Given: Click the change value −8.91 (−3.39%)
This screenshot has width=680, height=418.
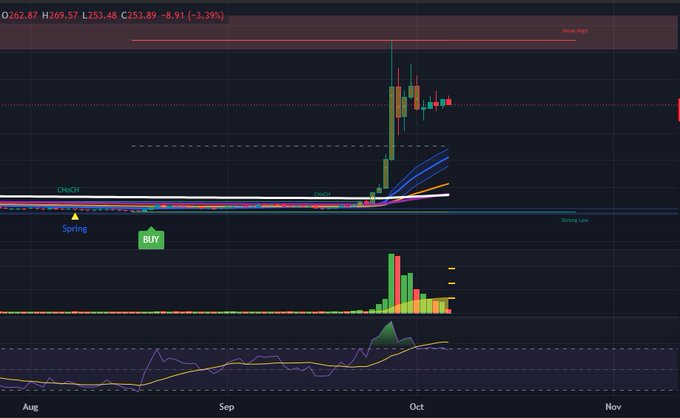Looking at the screenshot, I should (193, 16).
